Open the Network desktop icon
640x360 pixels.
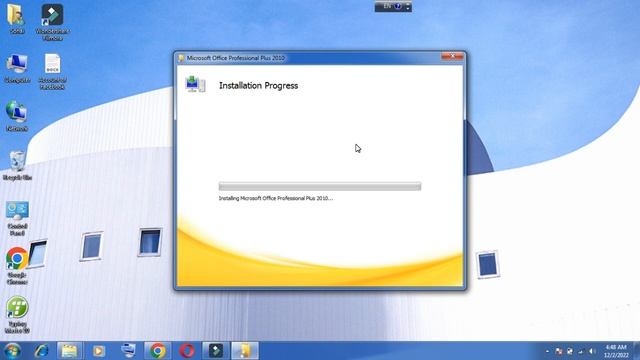pos(17,116)
